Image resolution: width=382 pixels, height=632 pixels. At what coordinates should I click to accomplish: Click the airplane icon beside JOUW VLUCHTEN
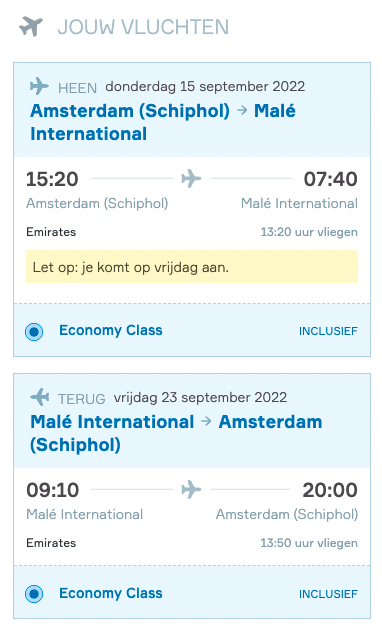[31, 27]
